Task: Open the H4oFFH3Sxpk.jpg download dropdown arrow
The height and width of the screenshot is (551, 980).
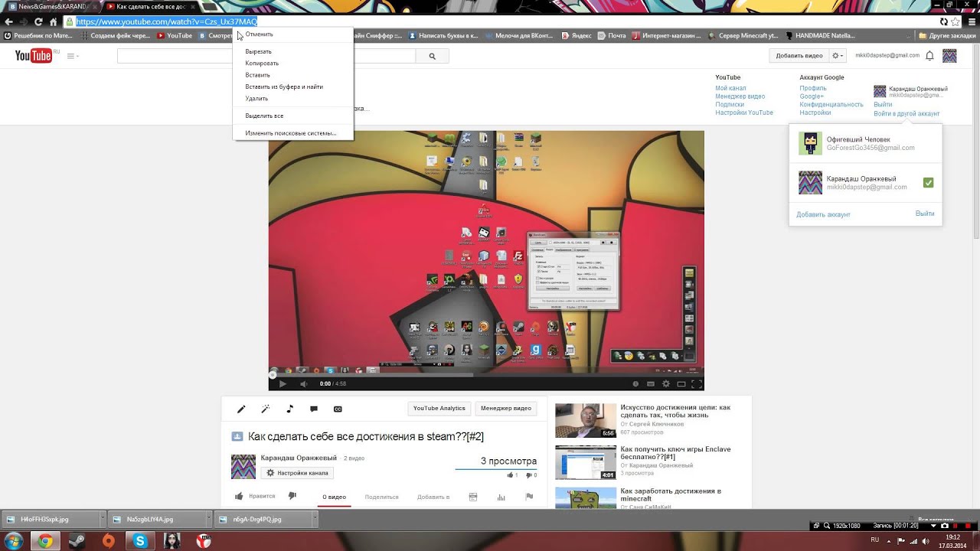Action: point(103,520)
